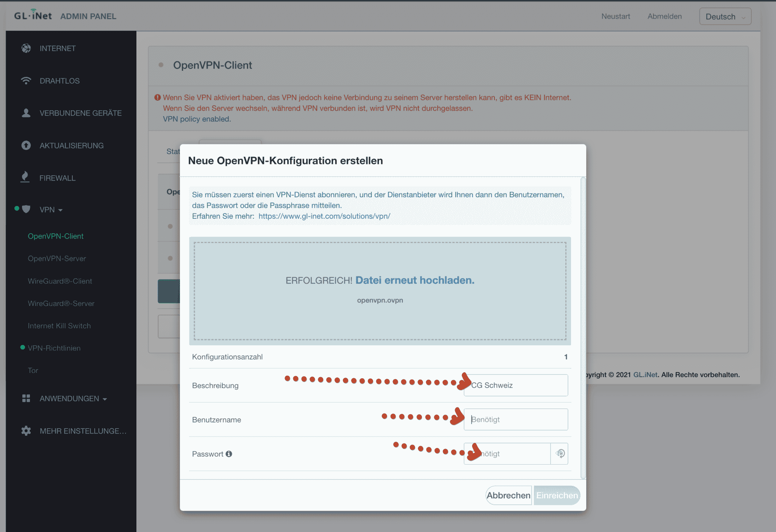Click the Passwort info icon

[x=229, y=454]
